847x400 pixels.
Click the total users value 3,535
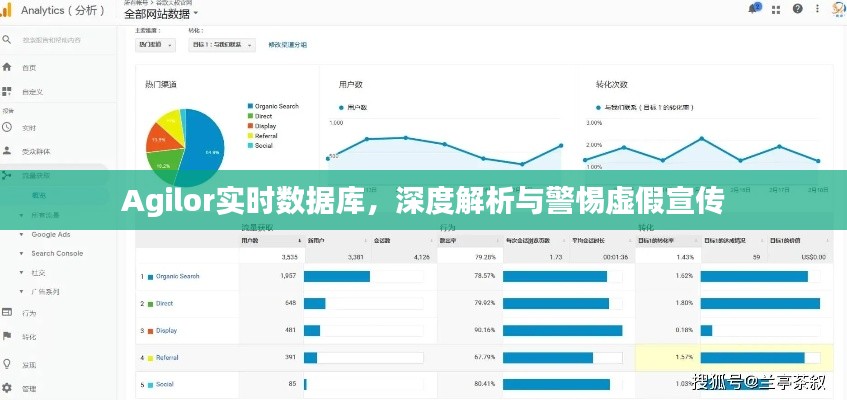click(290, 257)
